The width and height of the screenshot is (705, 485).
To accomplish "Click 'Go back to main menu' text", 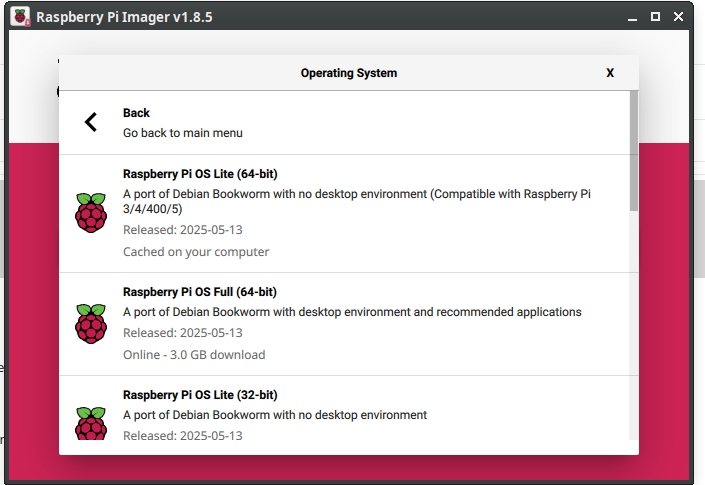I will pos(183,133).
